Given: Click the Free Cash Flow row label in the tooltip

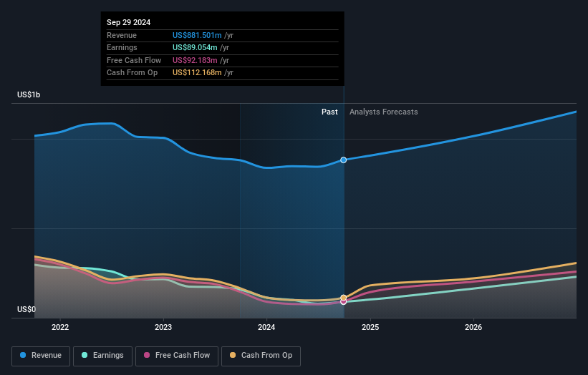Looking at the screenshot, I should [134, 60].
